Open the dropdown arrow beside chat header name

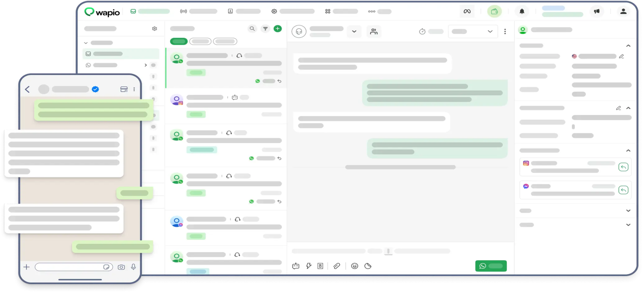[354, 31]
